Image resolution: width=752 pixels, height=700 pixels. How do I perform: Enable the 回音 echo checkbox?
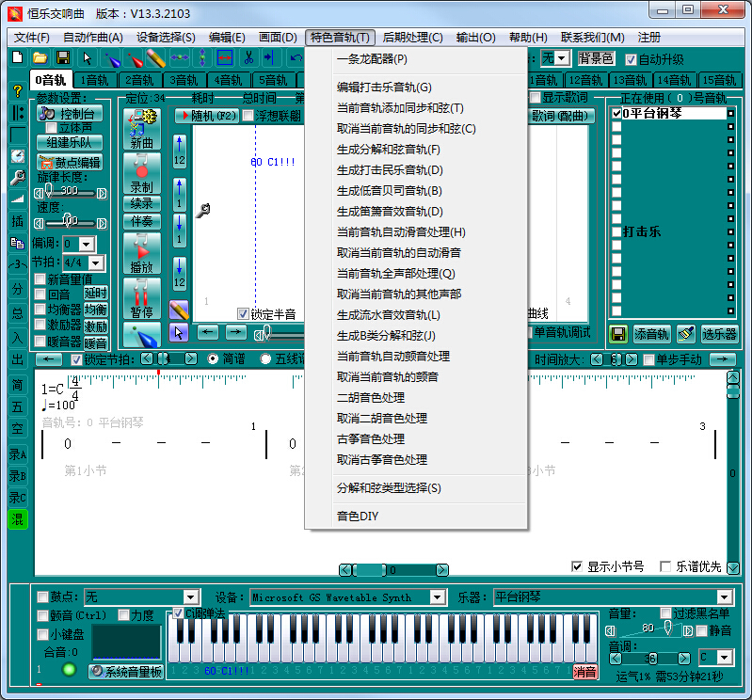[x=40, y=294]
